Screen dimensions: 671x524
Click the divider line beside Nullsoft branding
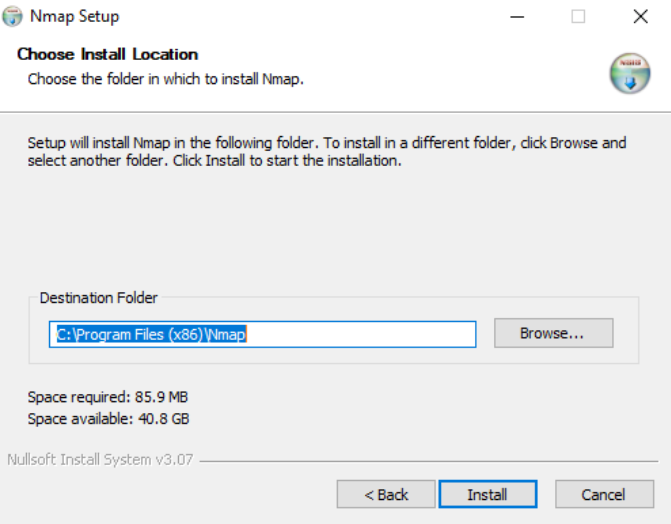click(x=429, y=461)
